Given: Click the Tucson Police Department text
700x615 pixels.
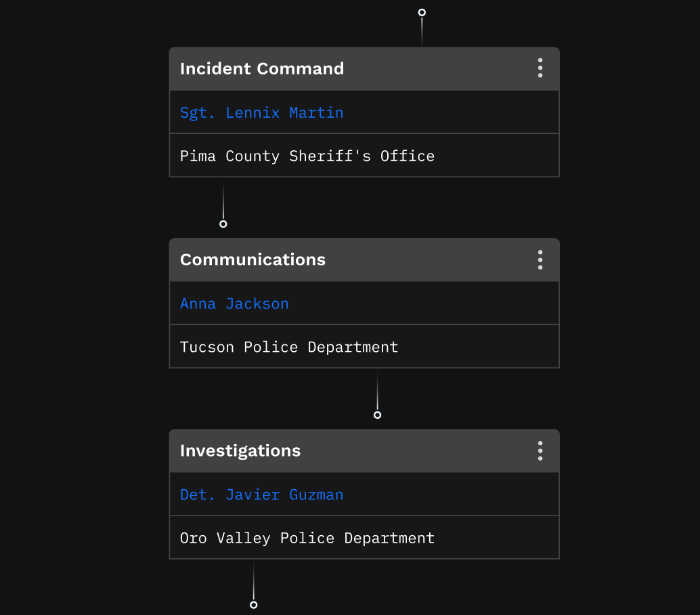Looking at the screenshot, I should point(289,347).
